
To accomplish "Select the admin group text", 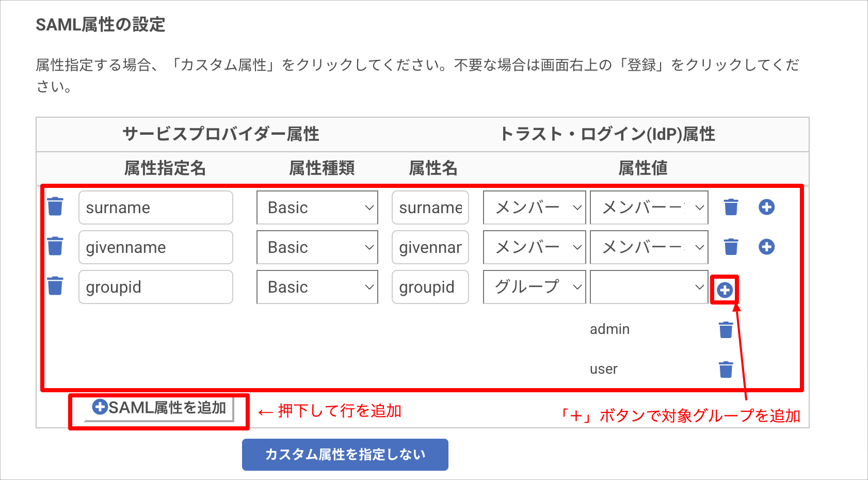I will pos(609,329).
